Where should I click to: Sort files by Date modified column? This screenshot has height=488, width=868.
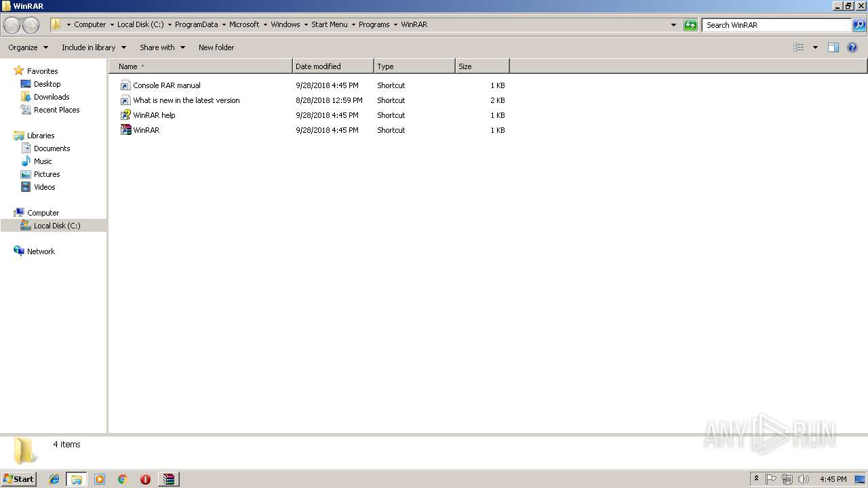[333, 66]
